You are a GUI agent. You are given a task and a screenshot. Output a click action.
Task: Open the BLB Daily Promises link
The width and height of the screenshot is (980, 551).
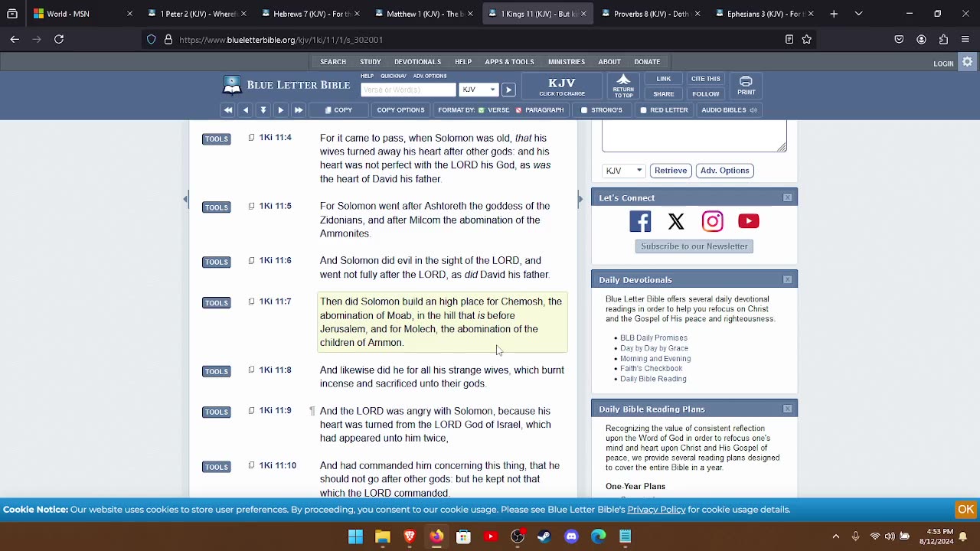(x=654, y=337)
